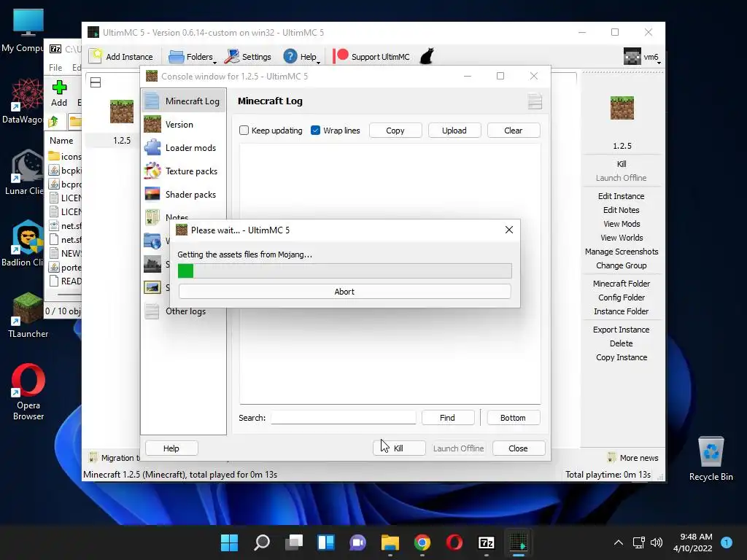Click the Shader packs sunset icon
Image resolution: width=747 pixels, height=560 pixels.
[152, 194]
